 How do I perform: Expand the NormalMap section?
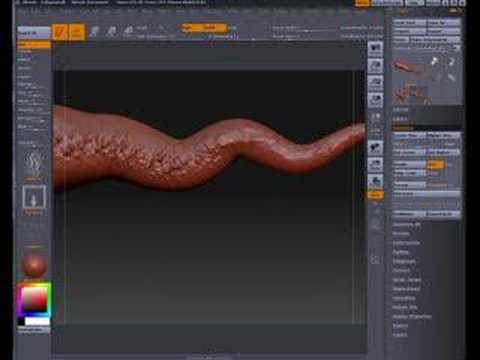point(404,298)
